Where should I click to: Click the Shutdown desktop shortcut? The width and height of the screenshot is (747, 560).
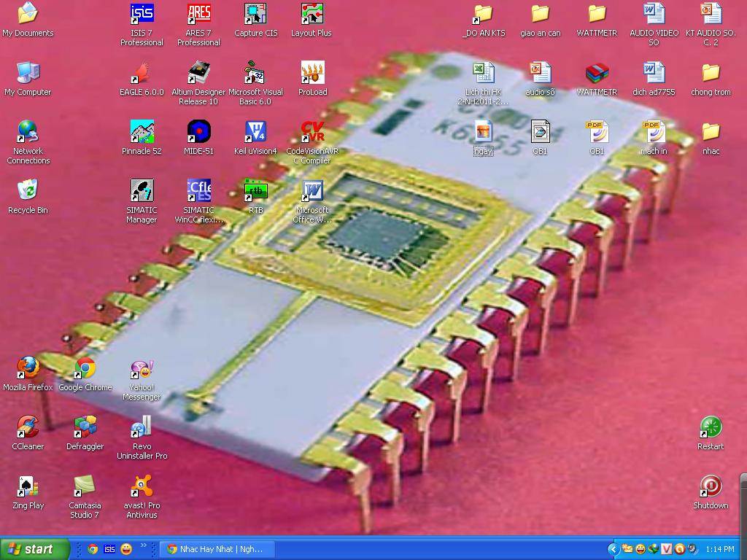[711, 486]
